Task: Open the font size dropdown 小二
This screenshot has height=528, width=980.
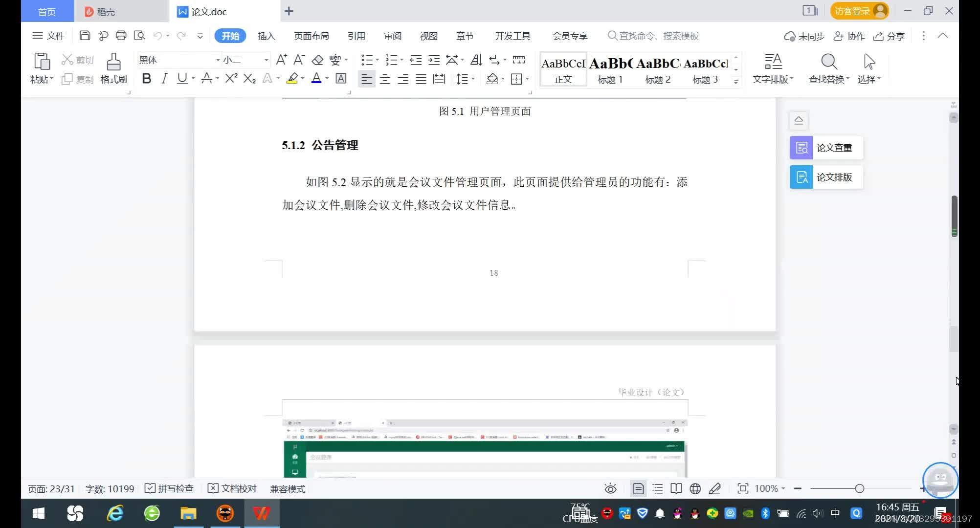Action: (x=266, y=60)
